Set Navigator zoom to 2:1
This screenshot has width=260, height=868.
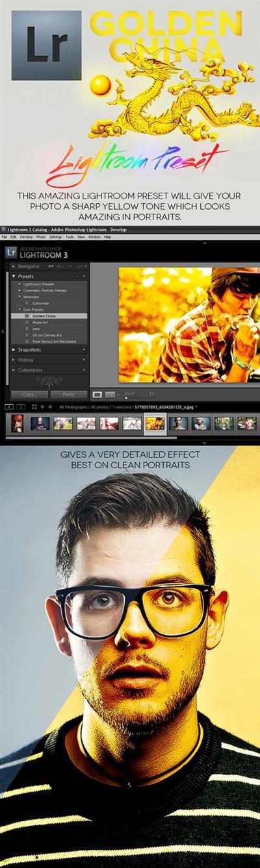pyautogui.click(x=79, y=266)
